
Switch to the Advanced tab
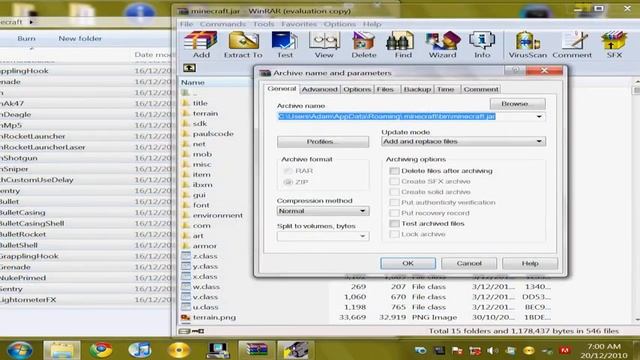pos(320,89)
